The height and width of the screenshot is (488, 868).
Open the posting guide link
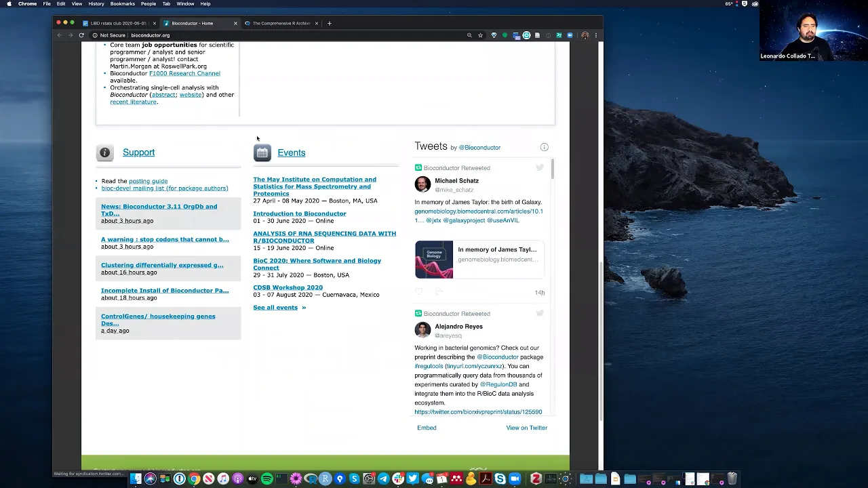click(148, 181)
